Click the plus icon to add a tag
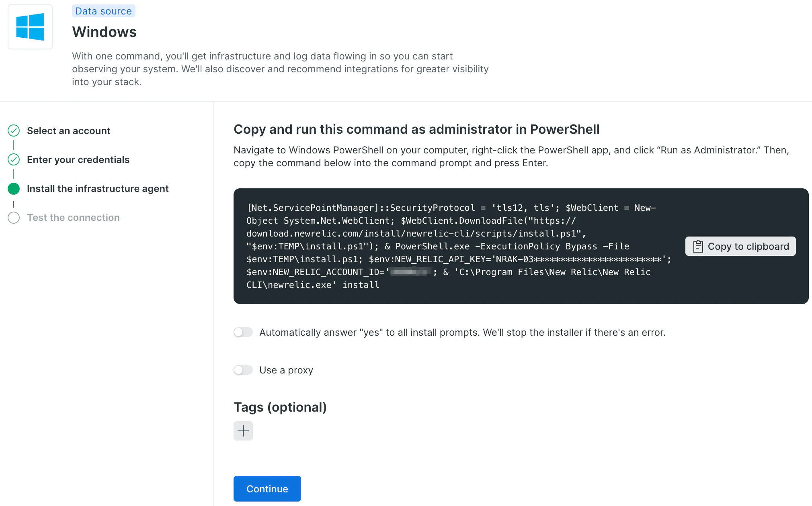Viewport: 812px width, 506px height. pyautogui.click(x=243, y=431)
